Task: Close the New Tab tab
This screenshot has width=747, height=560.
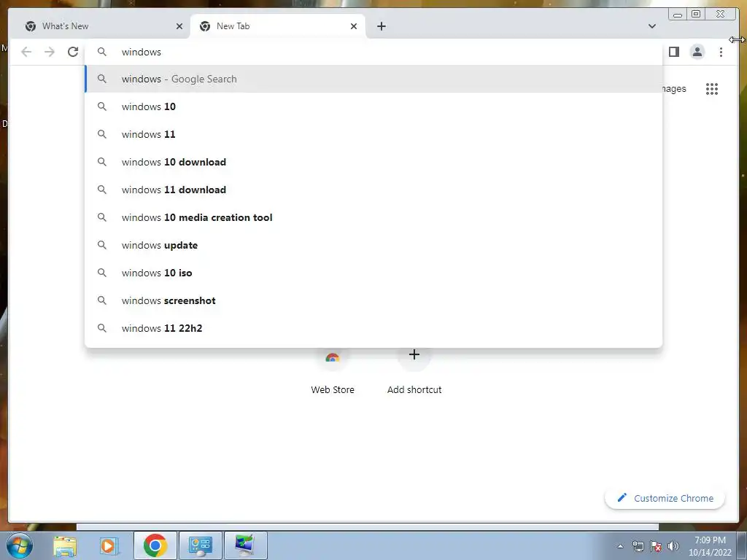Action: [x=354, y=26]
